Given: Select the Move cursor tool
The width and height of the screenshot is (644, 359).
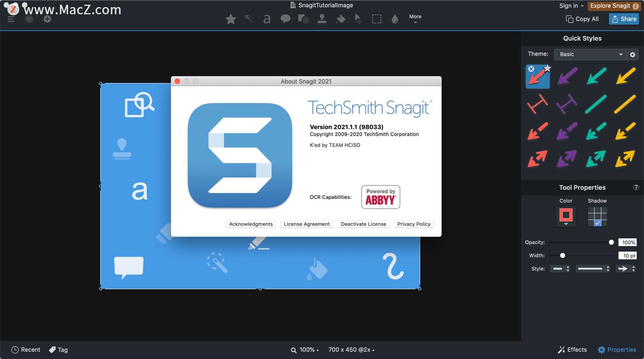Looking at the screenshot, I should click(x=358, y=19).
